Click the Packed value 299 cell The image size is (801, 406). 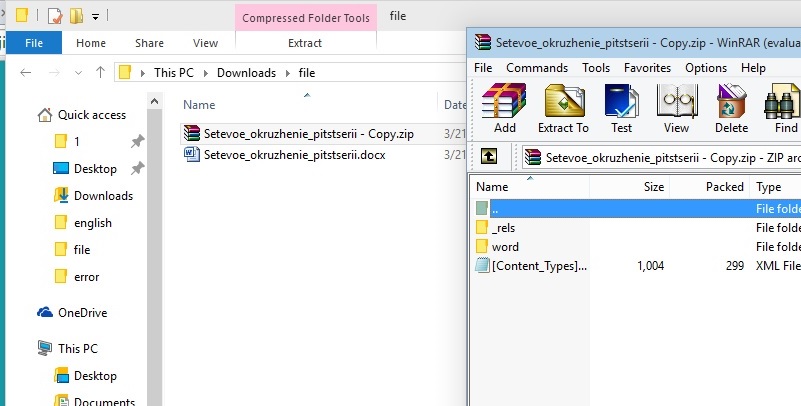tap(735, 266)
